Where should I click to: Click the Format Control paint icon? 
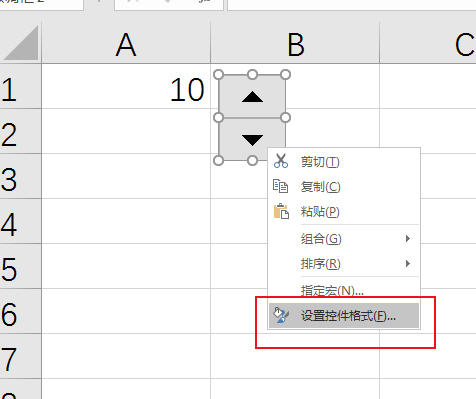point(281,315)
